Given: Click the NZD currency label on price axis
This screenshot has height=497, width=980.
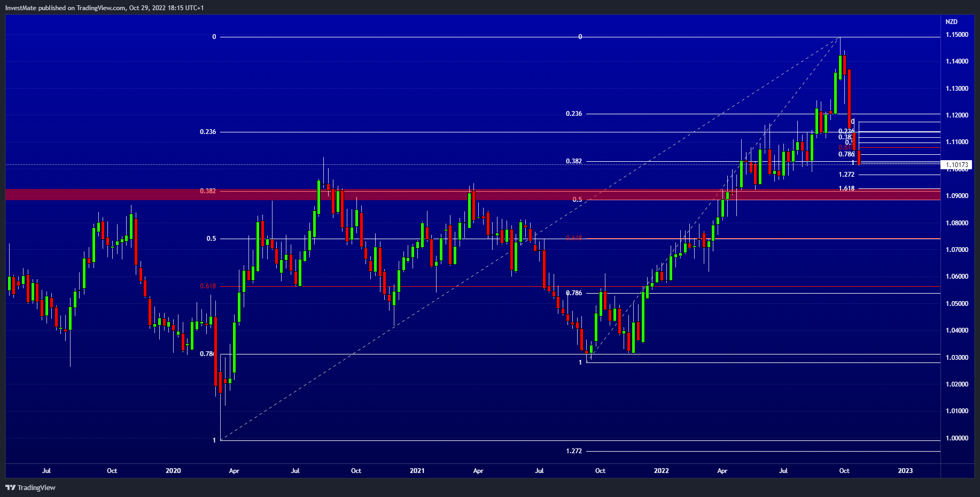Looking at the screenshot, I should (952, 22).
